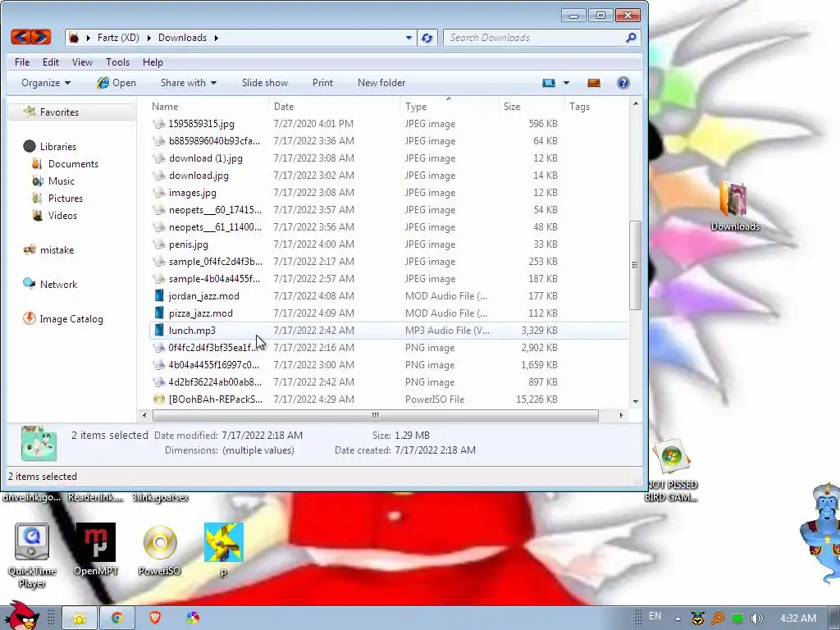
Task: Open the view options dropdown arrow
Action: coord(566,83)
